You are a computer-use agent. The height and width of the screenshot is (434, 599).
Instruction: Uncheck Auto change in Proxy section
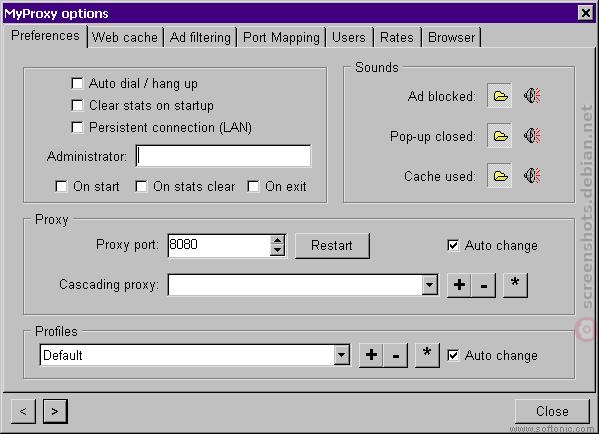coord(453,245)
